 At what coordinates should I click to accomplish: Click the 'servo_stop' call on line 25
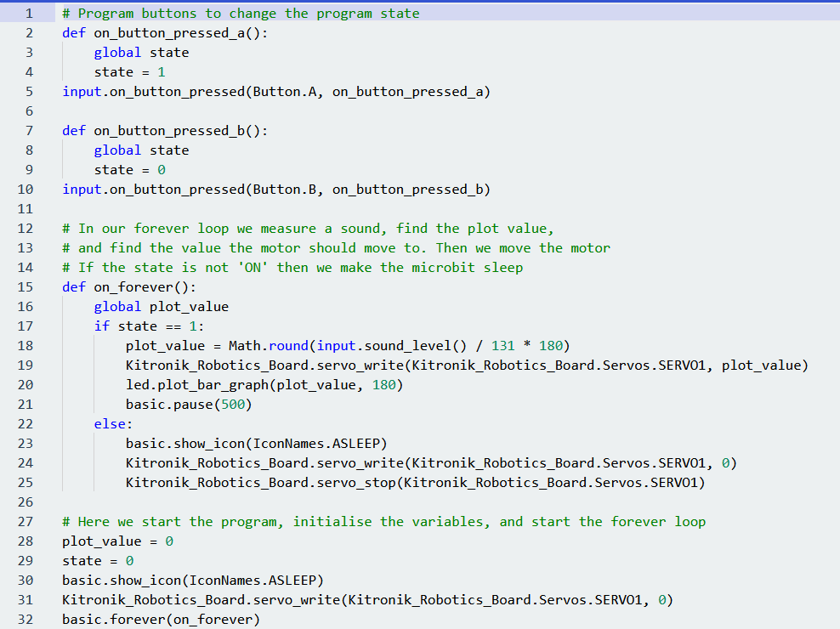(x=355, y=483)
